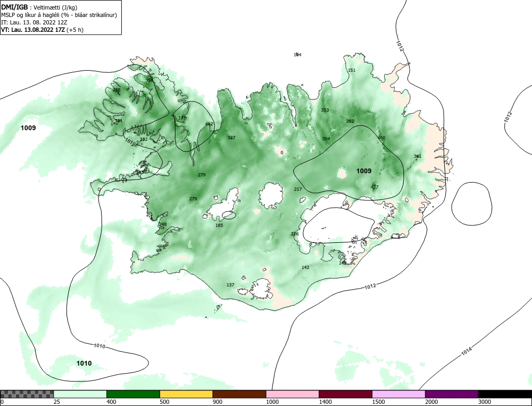The width and height of the screenshot is (532, 406).
Task: Click the bold 1010 pressure-centre label
Action: click(84, 363)
